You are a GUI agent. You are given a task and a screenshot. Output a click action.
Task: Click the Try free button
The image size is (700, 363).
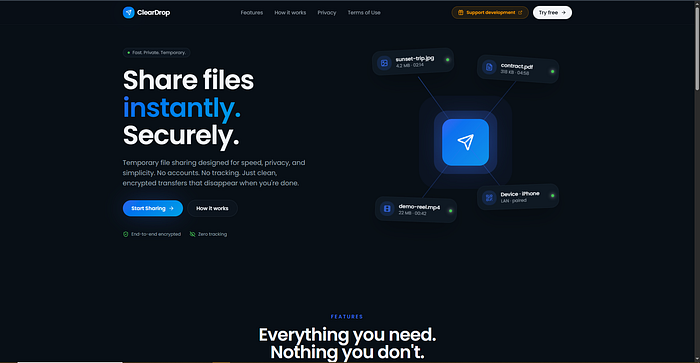coord(552,13)
